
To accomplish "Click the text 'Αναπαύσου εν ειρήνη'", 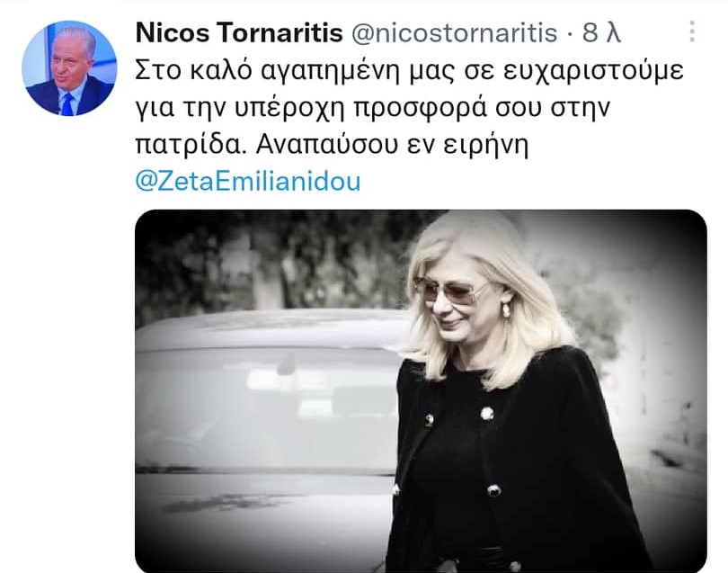I will coord(393,145).
